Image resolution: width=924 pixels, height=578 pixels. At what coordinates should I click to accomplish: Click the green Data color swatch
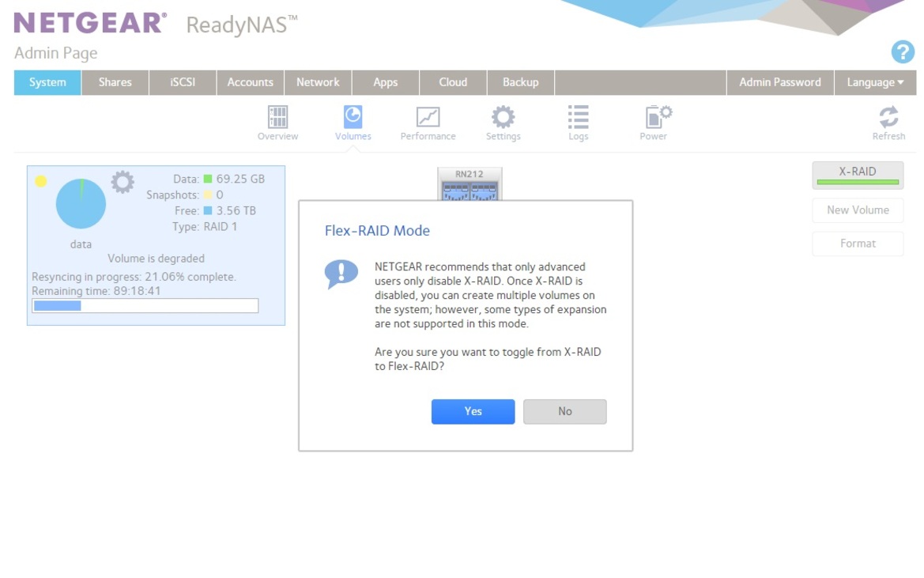208,179
